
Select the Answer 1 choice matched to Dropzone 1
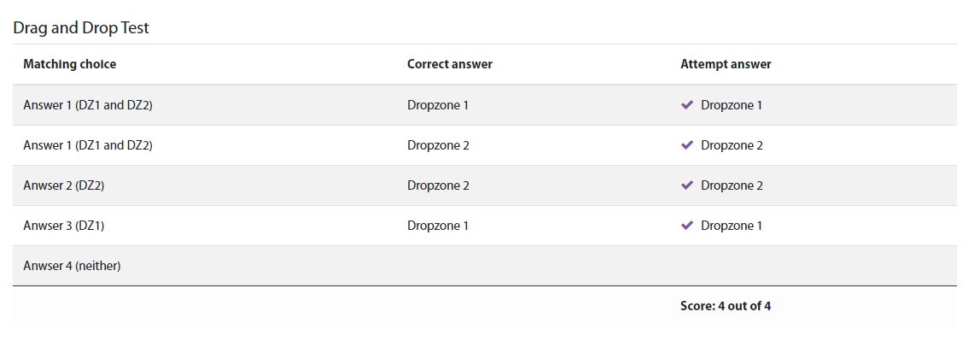coord(88,105)
